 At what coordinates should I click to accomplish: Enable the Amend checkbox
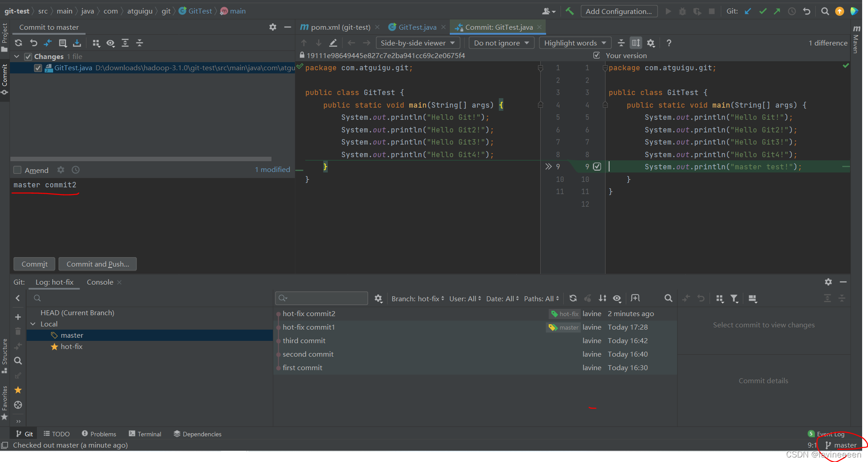pyautogui.click(x=18, y=170)
